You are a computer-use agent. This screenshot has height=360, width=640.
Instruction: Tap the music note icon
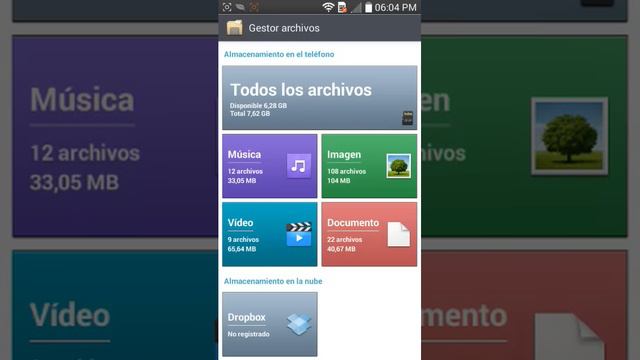pos(299,166)
